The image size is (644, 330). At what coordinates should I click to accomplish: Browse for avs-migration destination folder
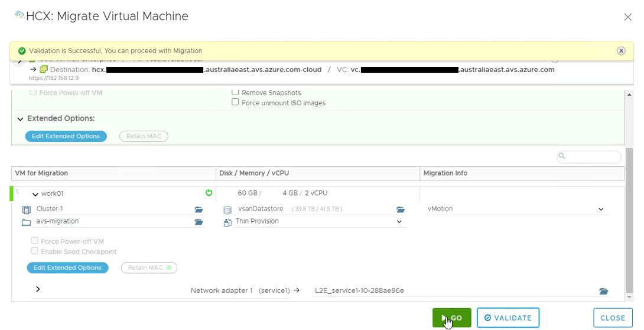(x=199, y=222)
